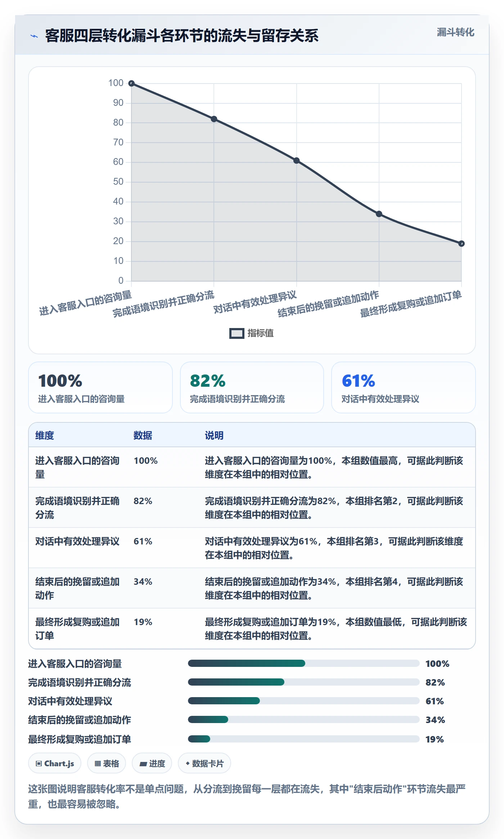Image resolution: width=504 pixels, height=839 pixels.
Task: Click the summary paragraph at bottom
Action: [247, 796]
